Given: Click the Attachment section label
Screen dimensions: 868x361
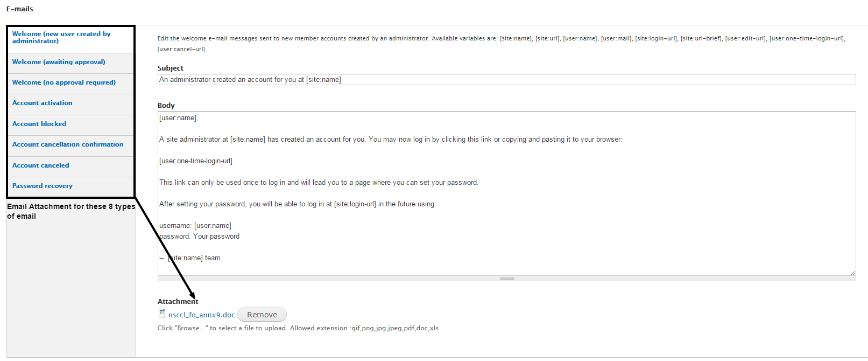Looking at the screenshot, I should coord(178,302).
